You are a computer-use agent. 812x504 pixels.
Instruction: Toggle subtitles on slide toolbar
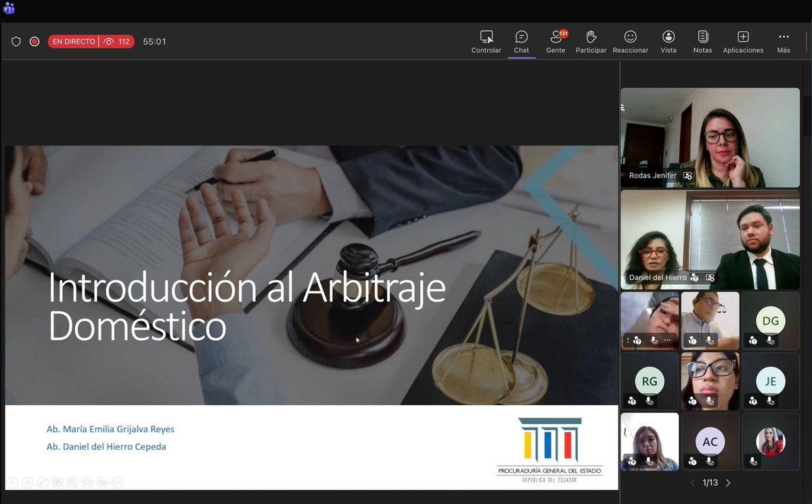[x=87, y=482]
